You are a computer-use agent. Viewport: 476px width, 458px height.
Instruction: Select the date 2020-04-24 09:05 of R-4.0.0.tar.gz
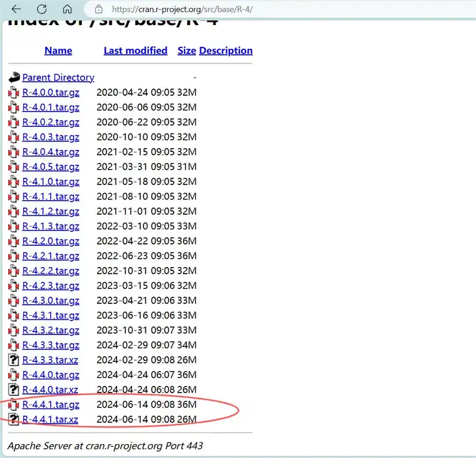tap(136, 93)
